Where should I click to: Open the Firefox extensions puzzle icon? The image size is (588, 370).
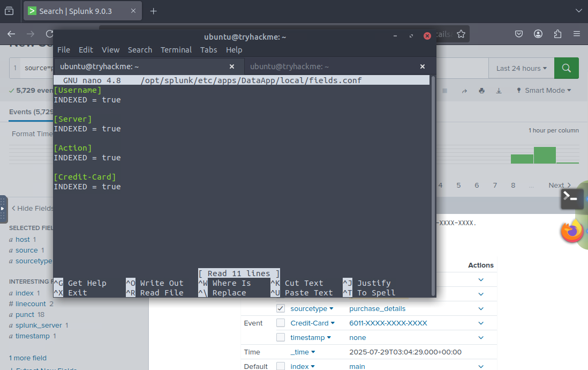557,34
